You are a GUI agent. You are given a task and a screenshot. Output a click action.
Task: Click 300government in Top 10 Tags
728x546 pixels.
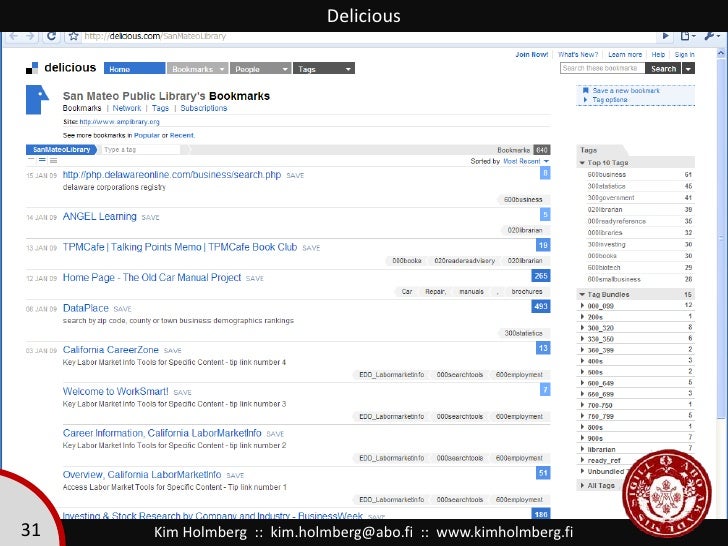[x=611, y=198]
